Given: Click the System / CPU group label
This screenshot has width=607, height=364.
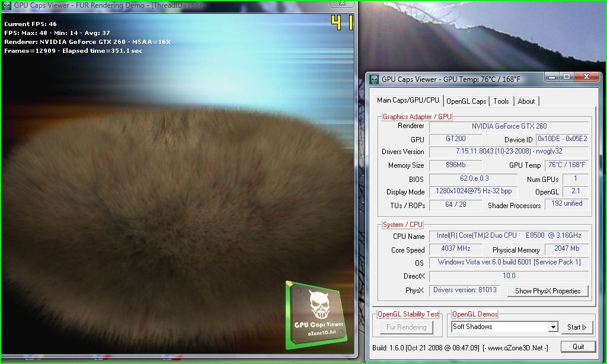Looking at the screenshot, I should (402, 225).
